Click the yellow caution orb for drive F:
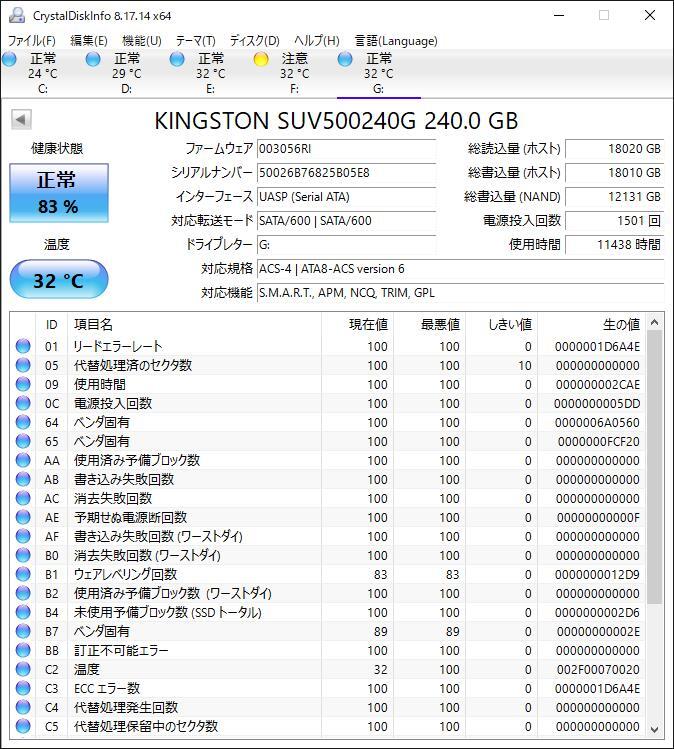The image size is (674, 749). click(x=261, y=59)
